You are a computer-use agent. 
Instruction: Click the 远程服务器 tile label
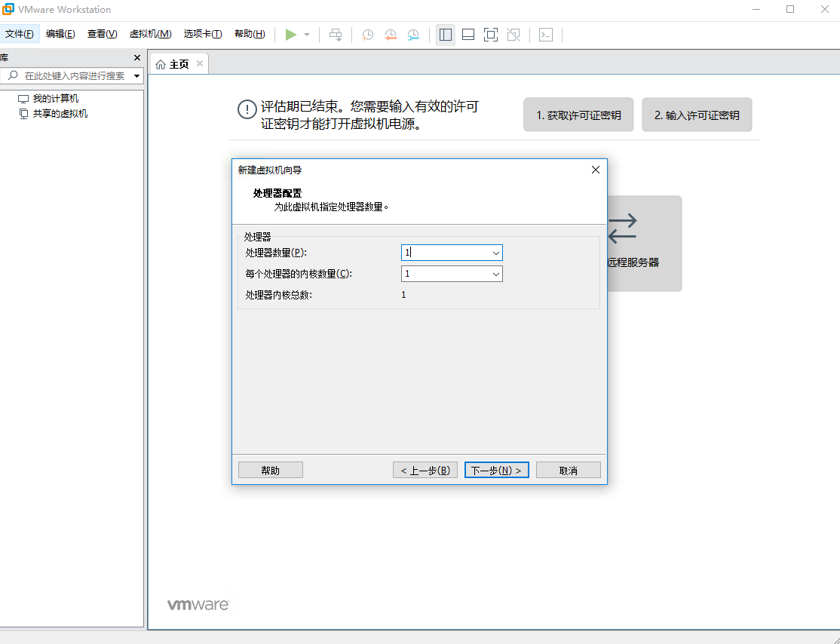[633, 262]
